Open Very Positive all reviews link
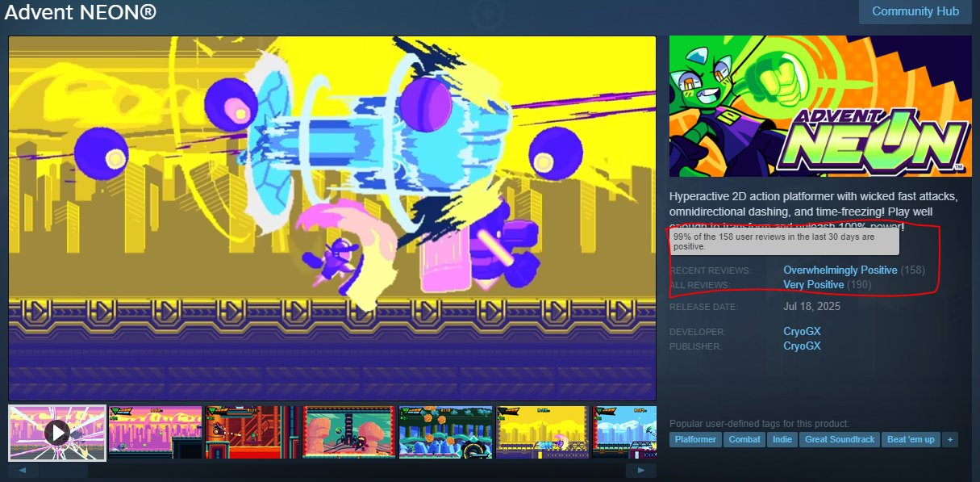Image resolution: width=980 pixels, height=482 pixels. (813, 285)
